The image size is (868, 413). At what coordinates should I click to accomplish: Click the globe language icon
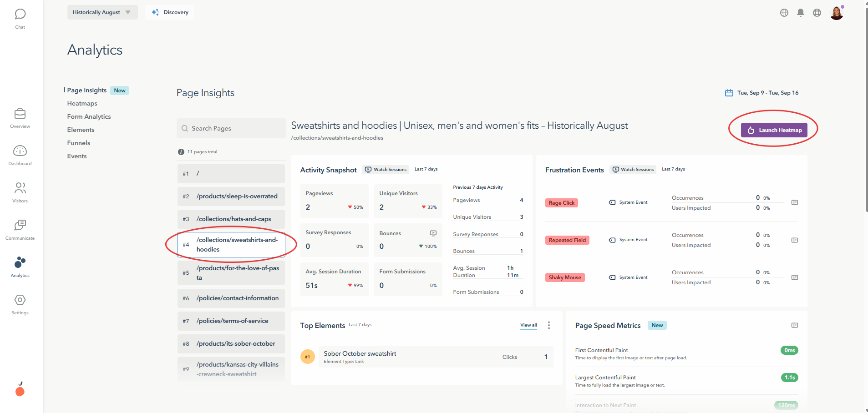[x=784, y=13]
